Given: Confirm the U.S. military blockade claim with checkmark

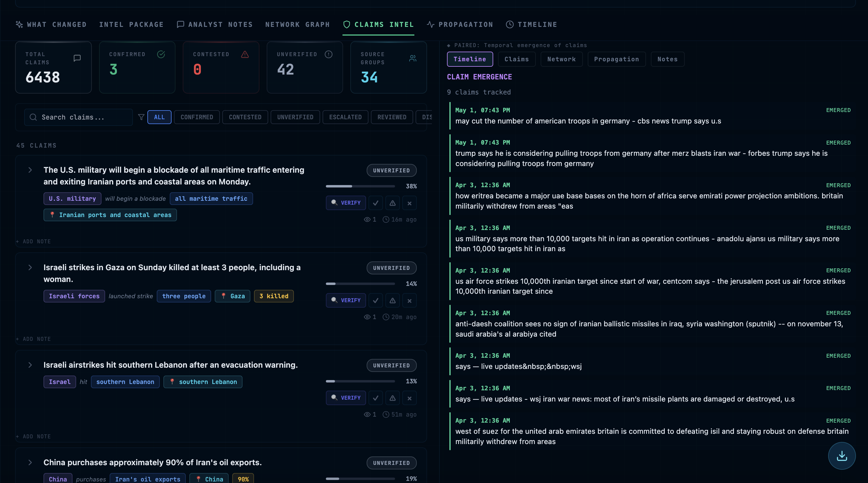Looking at the screenshot, I should 375,203.
